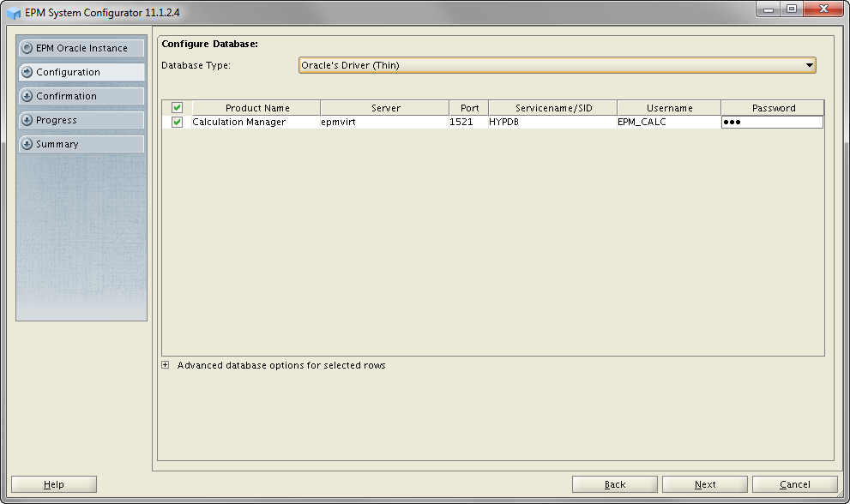Click the Password field for Calculation Manager
This screenshot has width=850, height=504.
tap(773, 122)
